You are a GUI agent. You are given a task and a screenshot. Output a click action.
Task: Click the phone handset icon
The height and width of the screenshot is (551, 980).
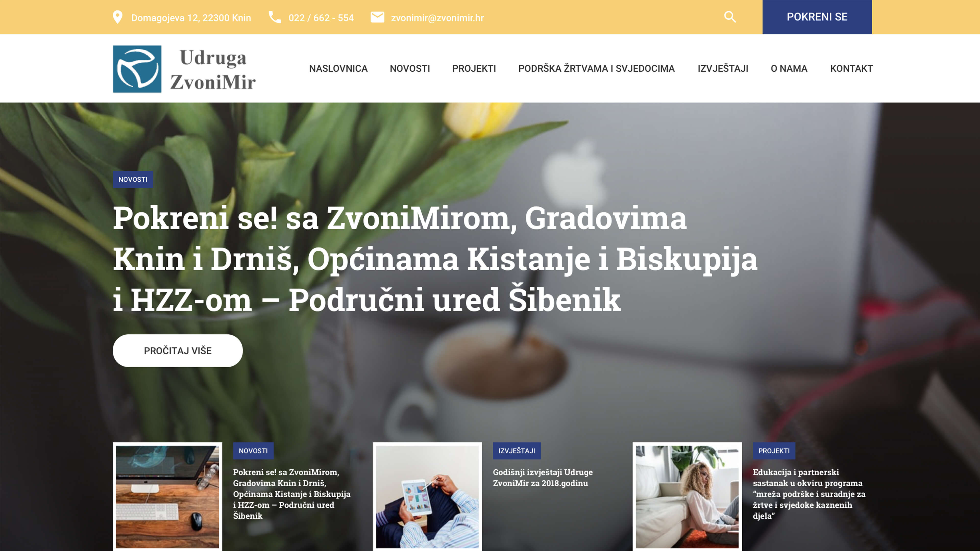coord(275,17)
